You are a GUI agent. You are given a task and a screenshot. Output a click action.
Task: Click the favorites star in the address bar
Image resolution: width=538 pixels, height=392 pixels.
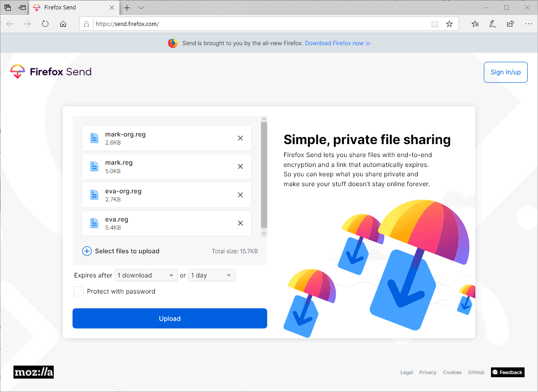(449, 24)
